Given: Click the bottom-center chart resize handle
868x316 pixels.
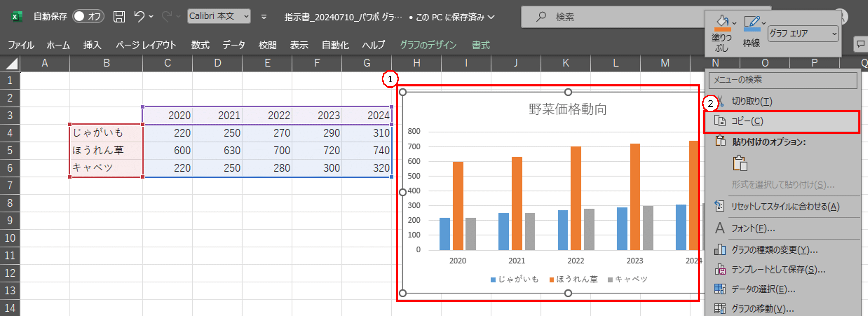Looking at the screenshot, I should click(x=568, y=293).
